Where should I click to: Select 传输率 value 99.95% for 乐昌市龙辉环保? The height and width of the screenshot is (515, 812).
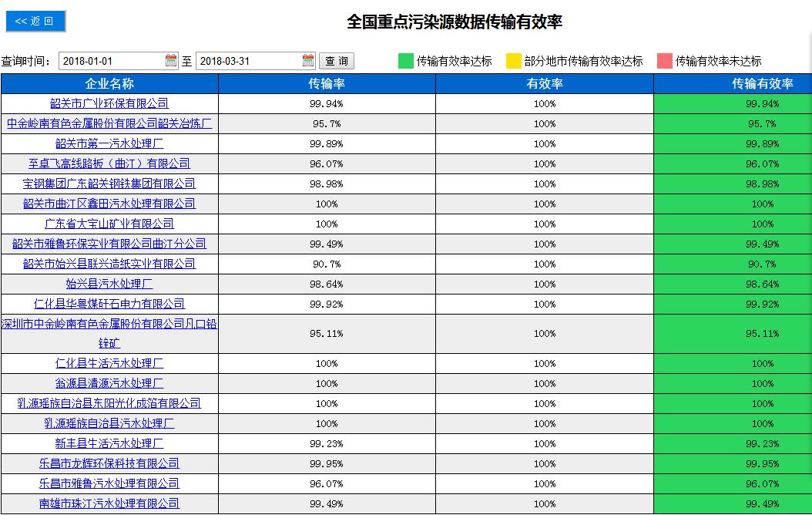[327, 463]
